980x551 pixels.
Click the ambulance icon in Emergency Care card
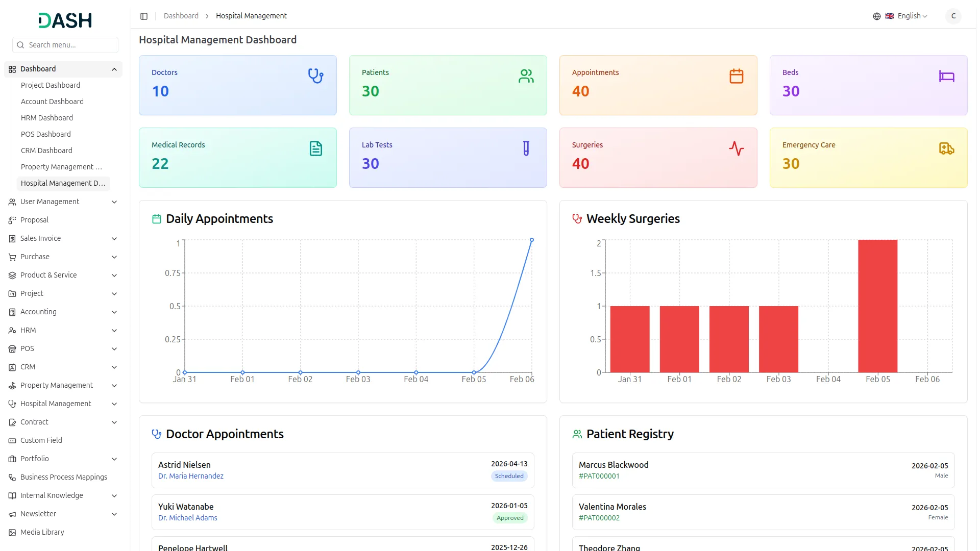946,148
